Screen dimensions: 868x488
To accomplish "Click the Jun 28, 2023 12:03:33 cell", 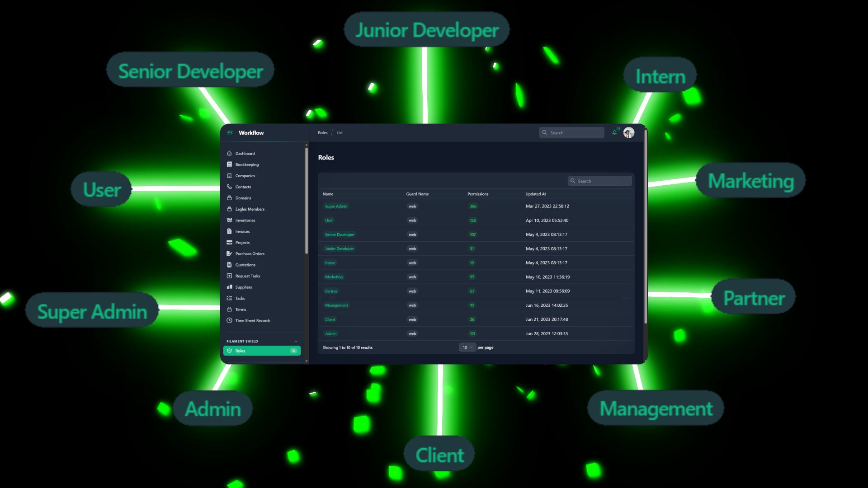I will point(547,334).
